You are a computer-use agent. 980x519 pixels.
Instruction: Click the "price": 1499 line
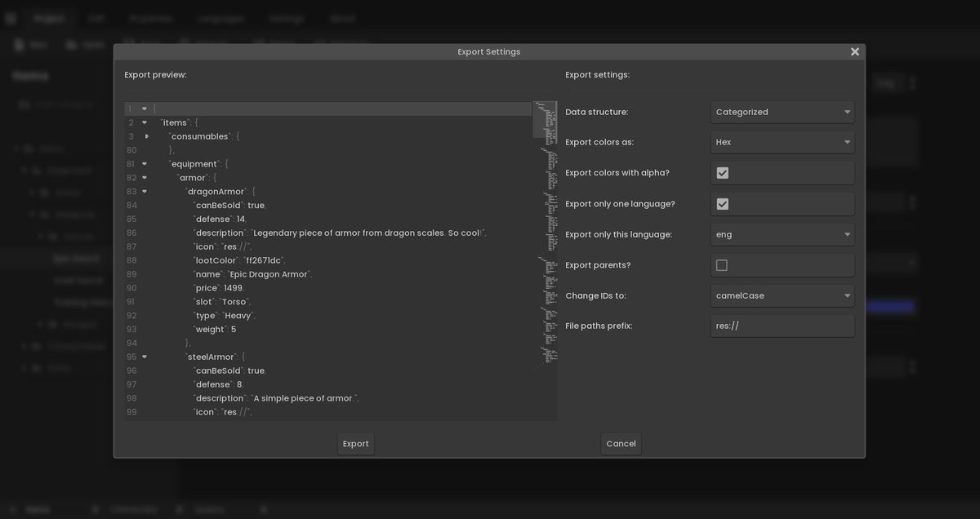pyautogui.click(x=219, y=288)
